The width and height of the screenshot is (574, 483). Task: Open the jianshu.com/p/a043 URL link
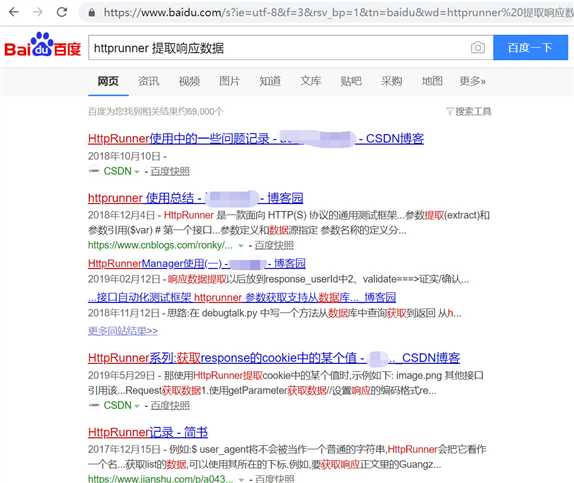[x=160, y=479]
